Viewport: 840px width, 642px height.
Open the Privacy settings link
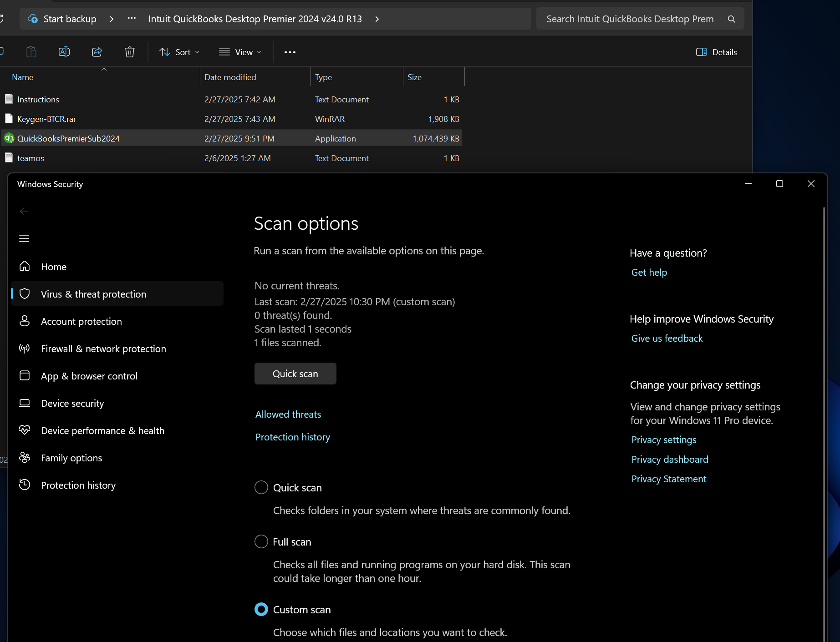[664, 440]
